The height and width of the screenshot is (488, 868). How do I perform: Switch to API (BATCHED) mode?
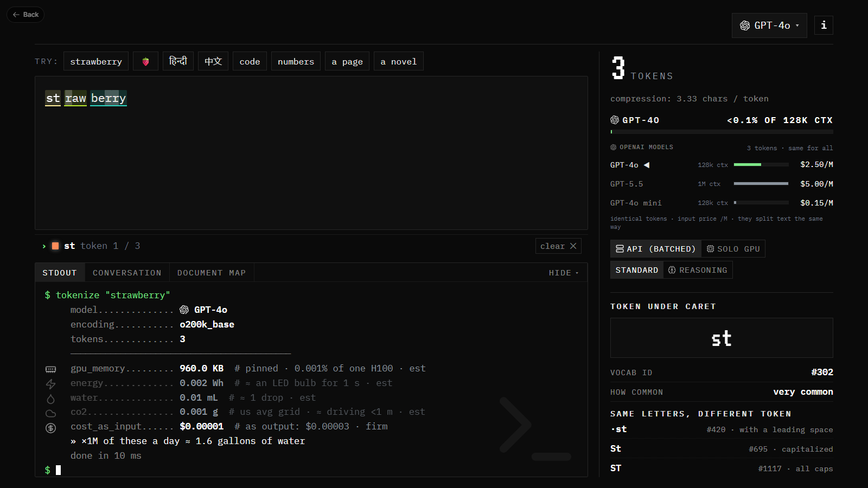(x=655, y=249)
